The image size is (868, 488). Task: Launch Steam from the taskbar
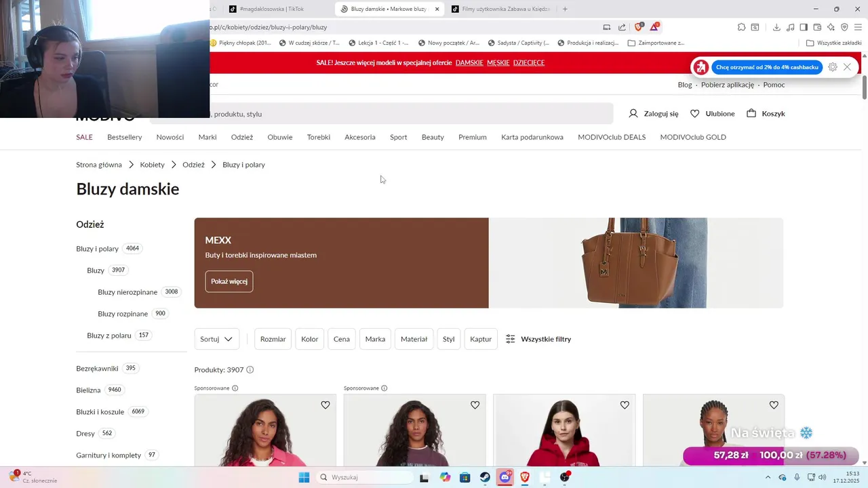click(x=485, y=477)
